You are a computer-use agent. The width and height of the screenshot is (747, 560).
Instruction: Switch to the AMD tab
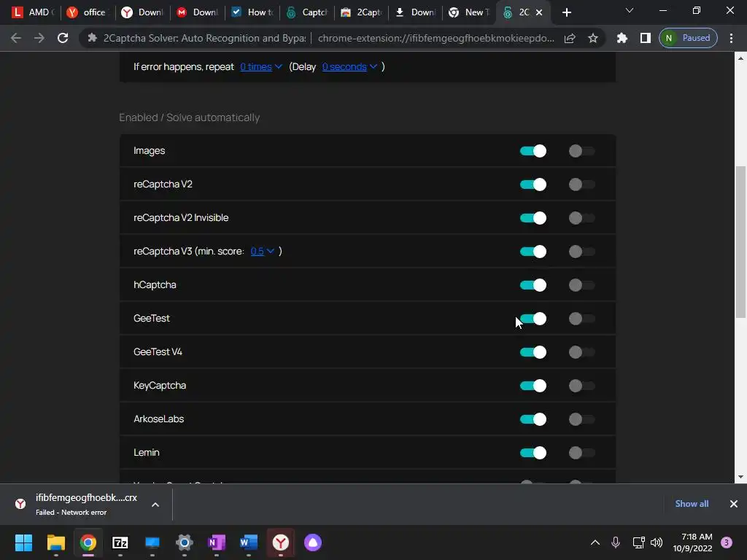tap(32, 12)
